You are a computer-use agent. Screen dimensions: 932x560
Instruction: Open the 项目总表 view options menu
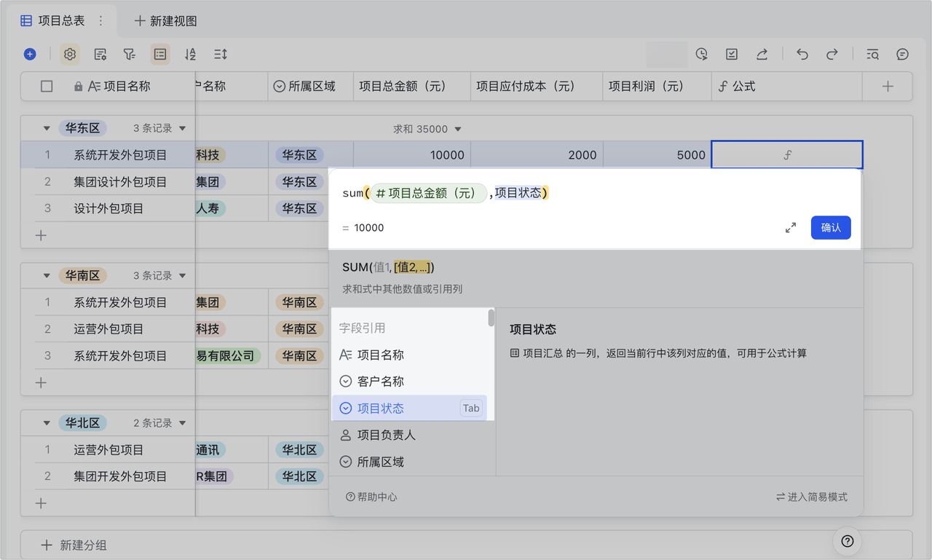[x=101, y=21]
